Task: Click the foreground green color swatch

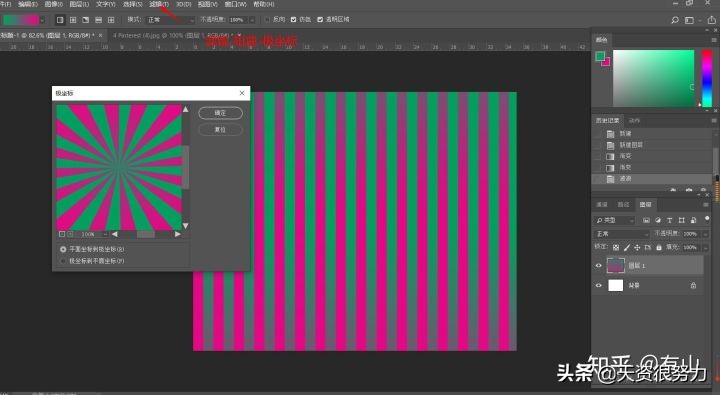Action: click(600, 56)
